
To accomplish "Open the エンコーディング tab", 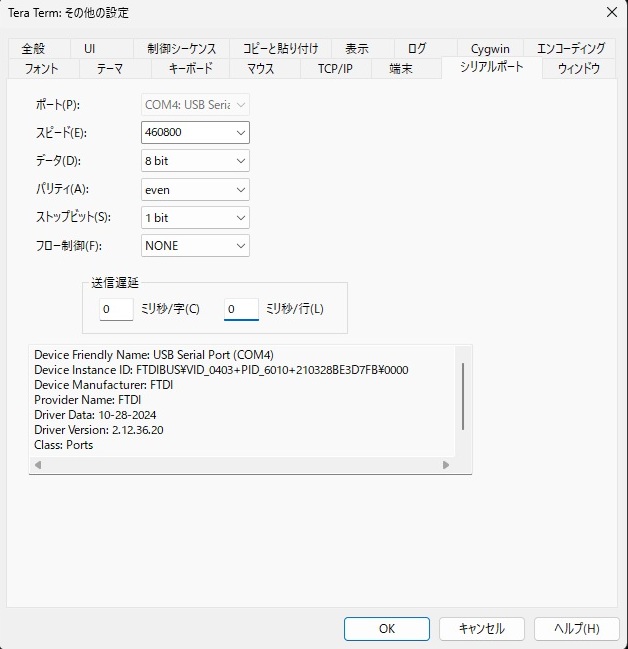I will click(x=570, y=48).
